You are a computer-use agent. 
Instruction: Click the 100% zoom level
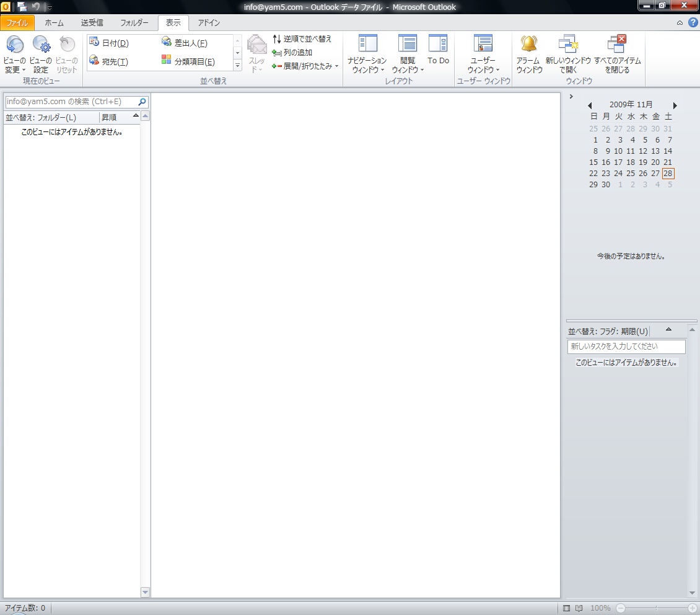coord(600,608)
